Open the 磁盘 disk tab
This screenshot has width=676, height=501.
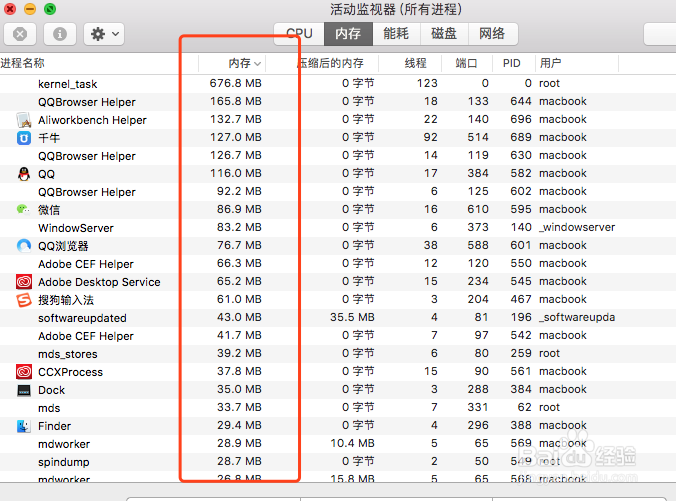[444, 34]
